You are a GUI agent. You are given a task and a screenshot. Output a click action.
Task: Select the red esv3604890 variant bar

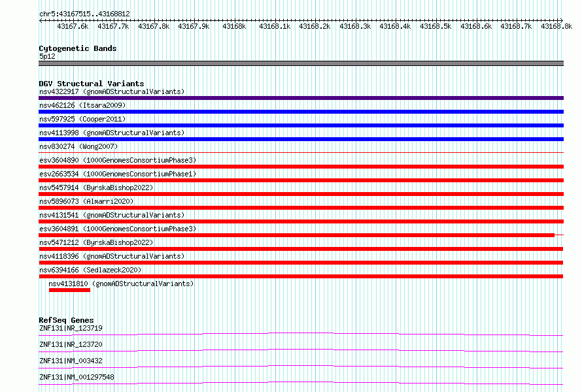tap(301, 167)
